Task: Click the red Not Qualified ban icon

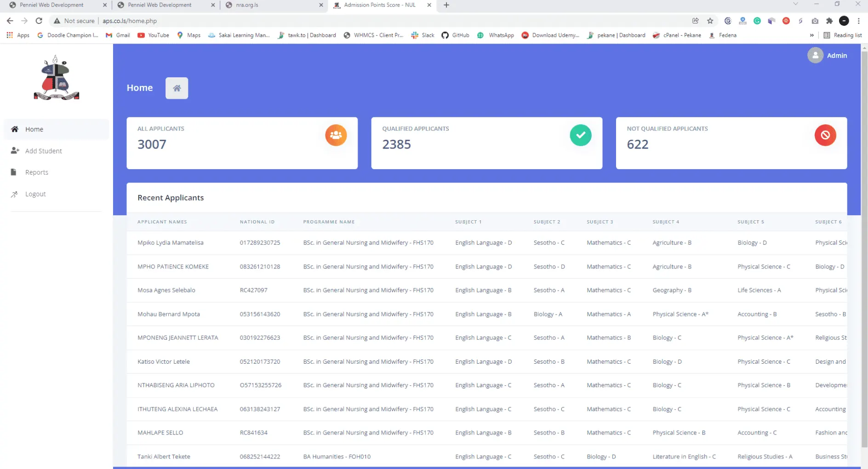Action: [825, 135]
